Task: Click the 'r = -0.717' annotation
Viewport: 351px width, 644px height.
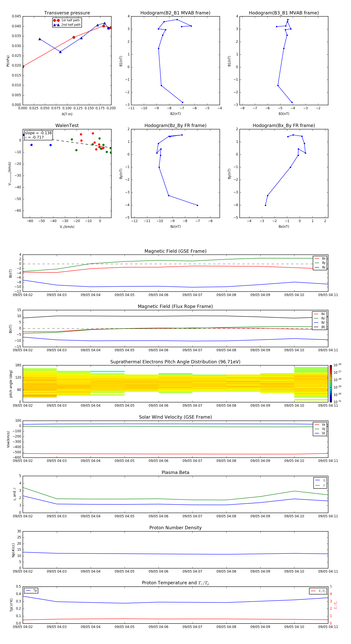Action: click(35, 137)
